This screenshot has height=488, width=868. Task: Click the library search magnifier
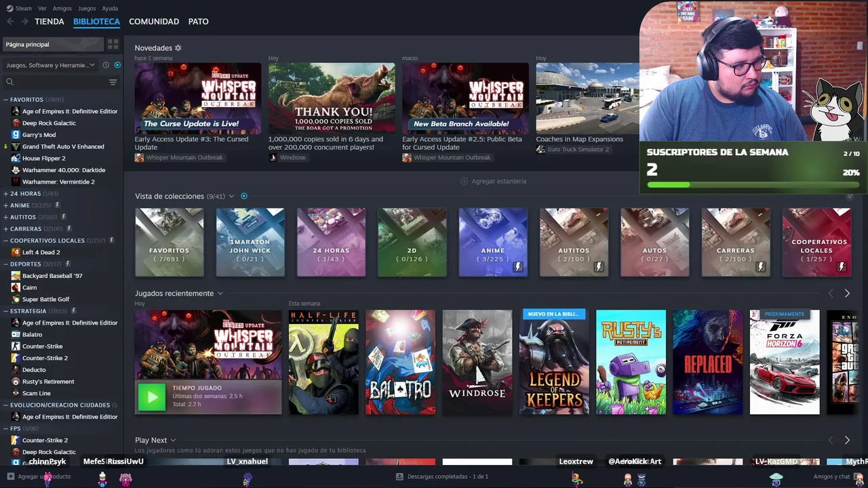9,82
